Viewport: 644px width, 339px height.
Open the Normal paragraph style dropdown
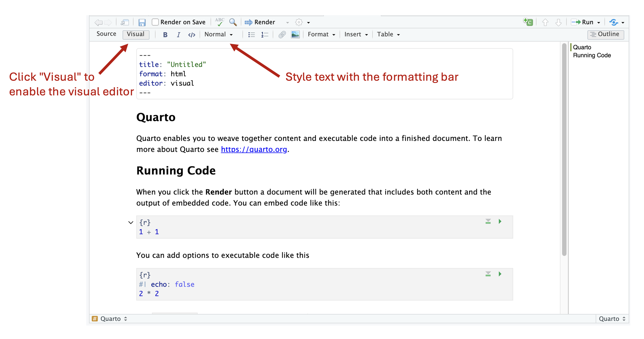[x=218, y=34]
